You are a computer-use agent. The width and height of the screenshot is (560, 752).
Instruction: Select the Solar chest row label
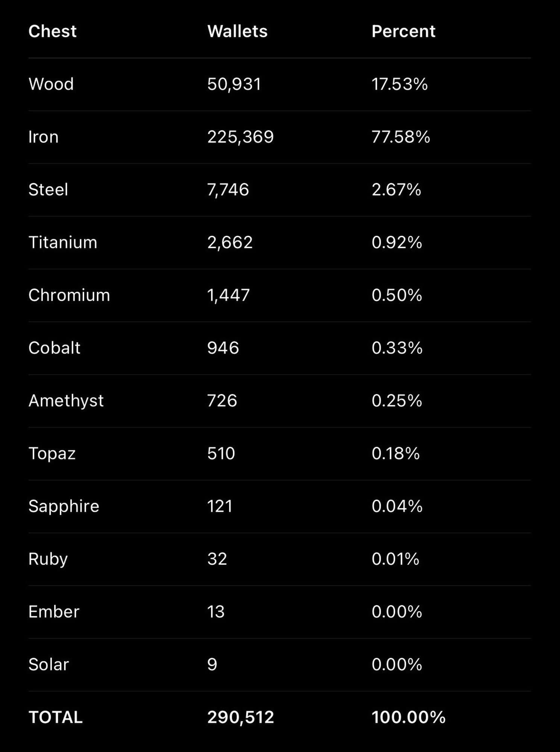(49, 664)
